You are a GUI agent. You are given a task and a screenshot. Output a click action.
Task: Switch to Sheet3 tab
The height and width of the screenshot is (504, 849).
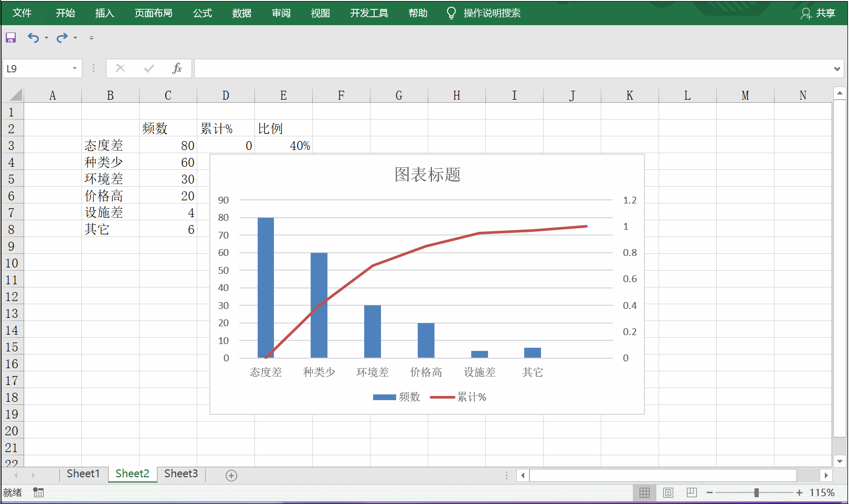(181, 474)
